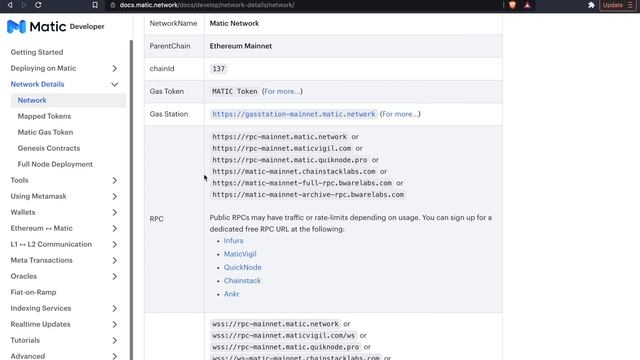The image size is (640, 360).
Task: Click https://matic-mainnet.chainstacklabs.com URL
Action: click(294, 171)
